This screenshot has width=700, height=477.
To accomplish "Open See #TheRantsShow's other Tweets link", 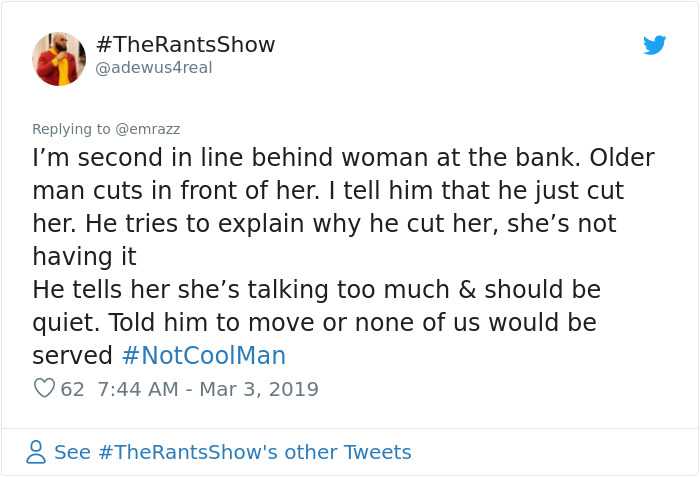I will pyautogui.click(x=232, y=452).
